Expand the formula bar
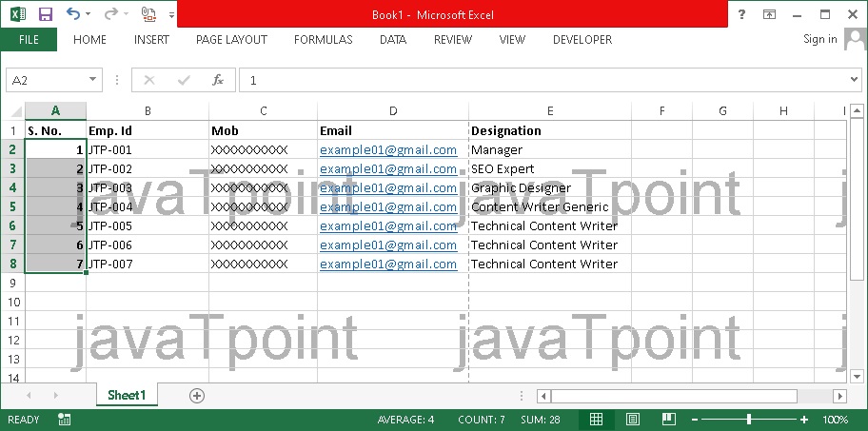Image resolution: width=868 pixels, height=431 pixels. pos(854,81)
